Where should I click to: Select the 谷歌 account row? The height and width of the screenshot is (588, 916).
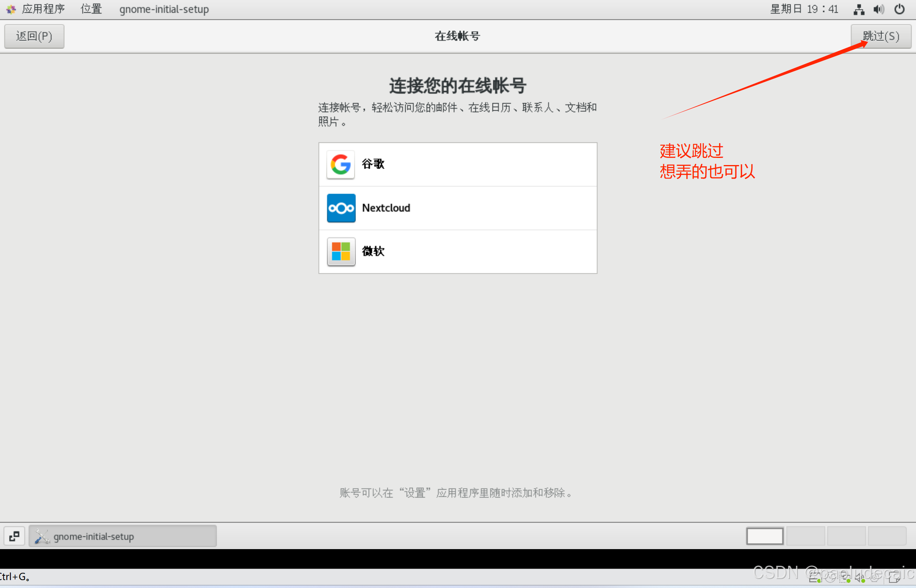click(x=458, y=164)
